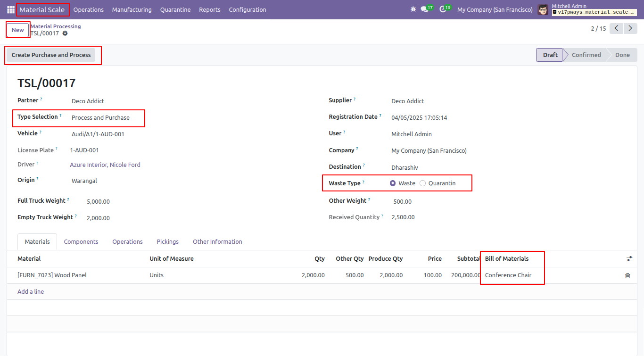Click the Add a line link

[31, 292]
